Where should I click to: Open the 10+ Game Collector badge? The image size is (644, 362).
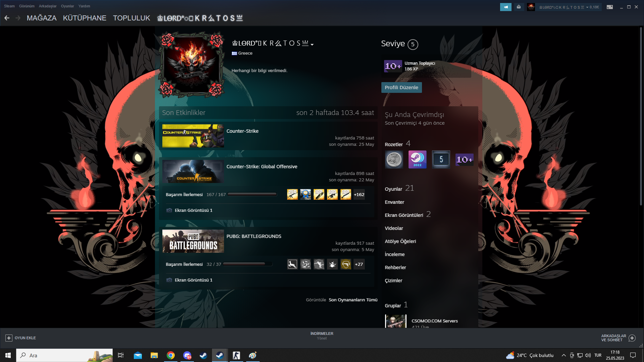pyautogui.click(x=464, y=160)
